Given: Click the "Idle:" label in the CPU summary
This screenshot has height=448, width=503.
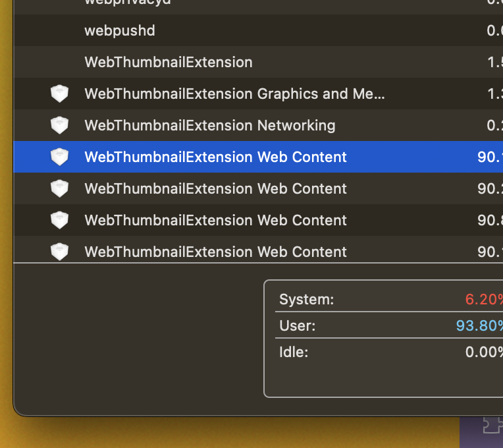Looking at the screenshot, I should (x=294, y=352).
